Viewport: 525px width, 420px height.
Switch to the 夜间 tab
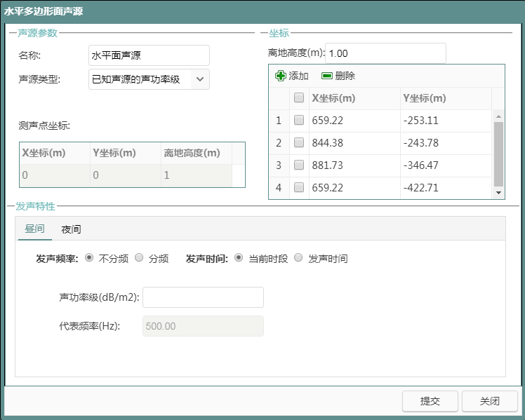(x=71, y=229)
